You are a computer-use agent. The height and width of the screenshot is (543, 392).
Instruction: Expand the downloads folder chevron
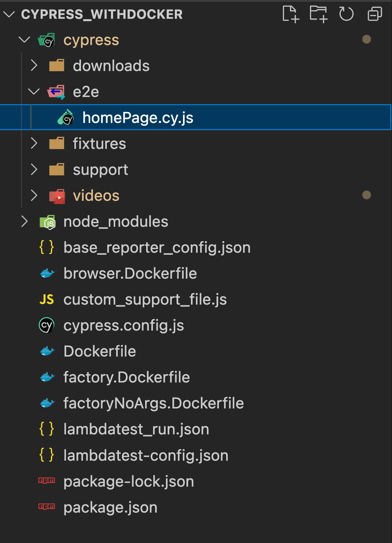pos(34,66)
